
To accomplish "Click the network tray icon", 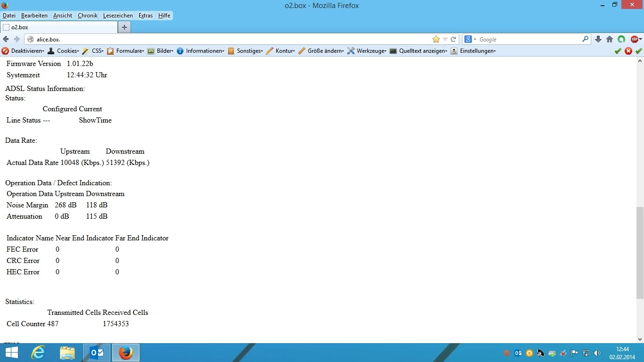I will click(x=586, y=353).
